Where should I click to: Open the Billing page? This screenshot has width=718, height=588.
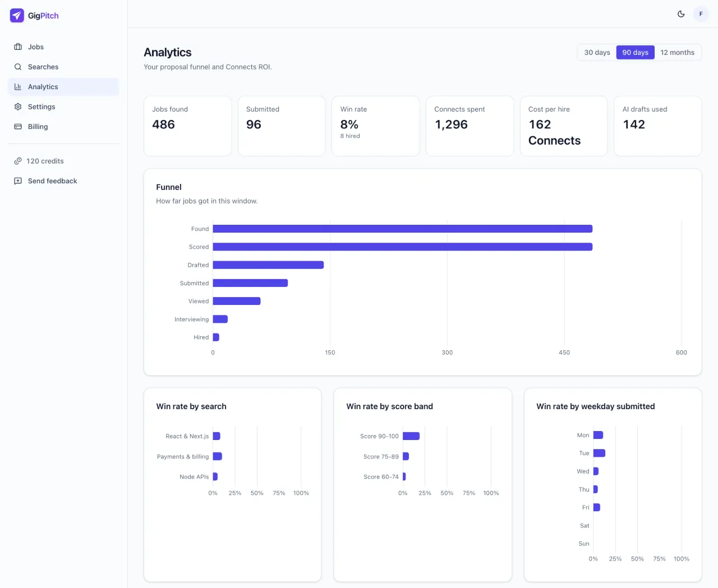63,127
